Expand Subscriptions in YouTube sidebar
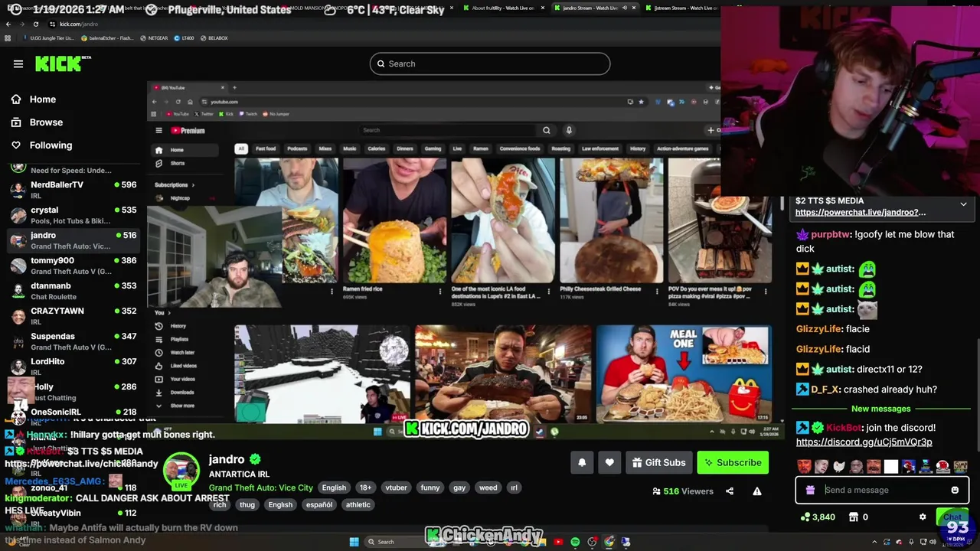Screen dimensions: 980x551 click(x=175, y=184)
